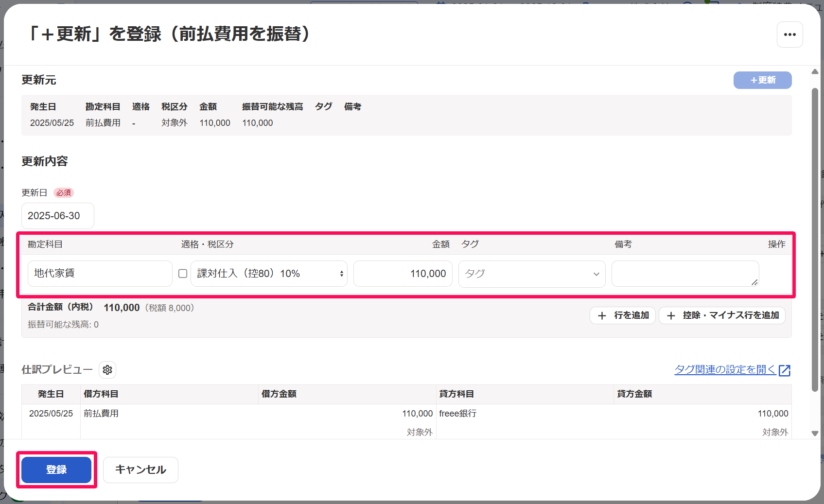This screenshot has width=824, height=504.
Task: Click 前払費用 in 更新元 table
Action: coord(103,123)
